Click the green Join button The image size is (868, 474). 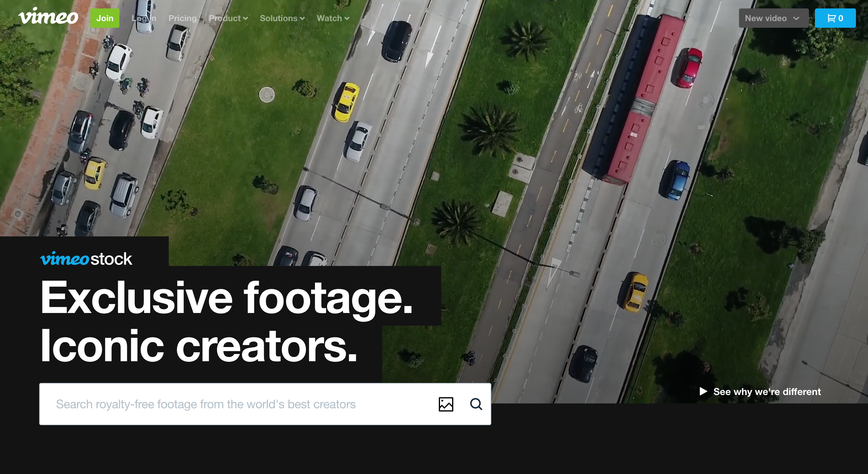[x=105, y=18]
